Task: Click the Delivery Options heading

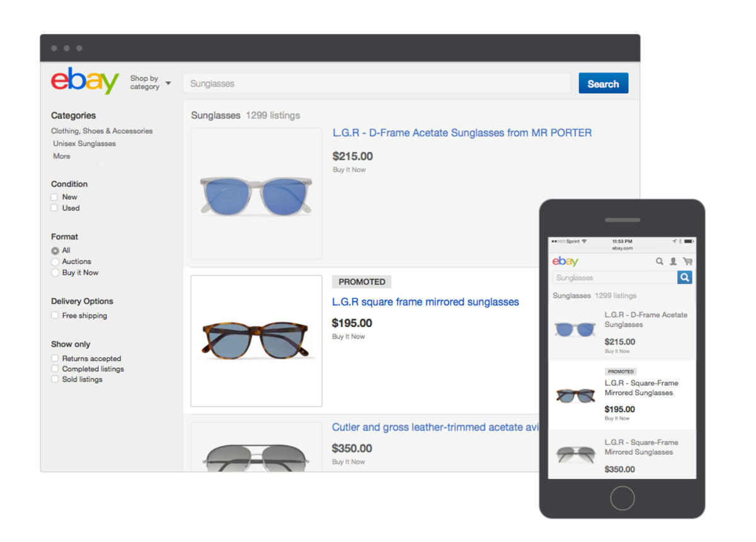Action: coord(82,301)
